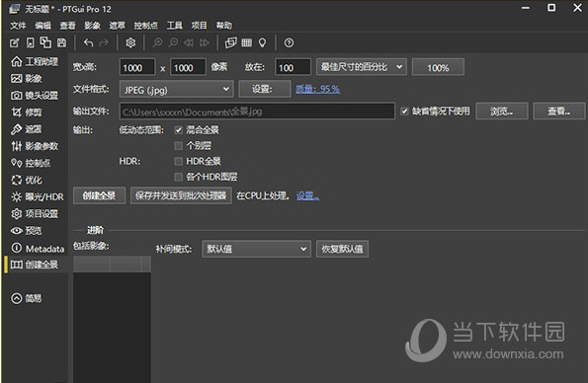Viewport: 588px width, 383px height.
Task: Open 工程助理 sidebar tab
Action: [x=35, y=61]
